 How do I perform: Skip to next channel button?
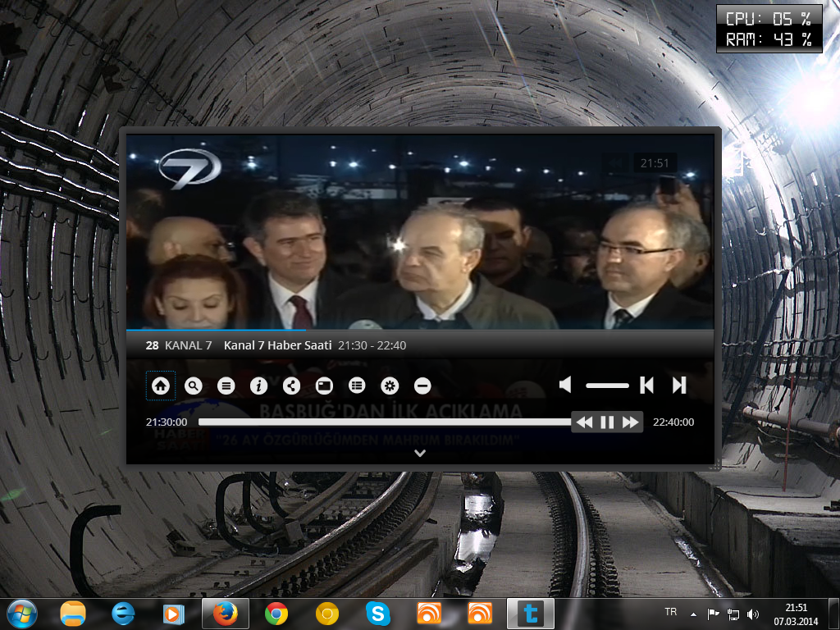click(x=679, y=385)
